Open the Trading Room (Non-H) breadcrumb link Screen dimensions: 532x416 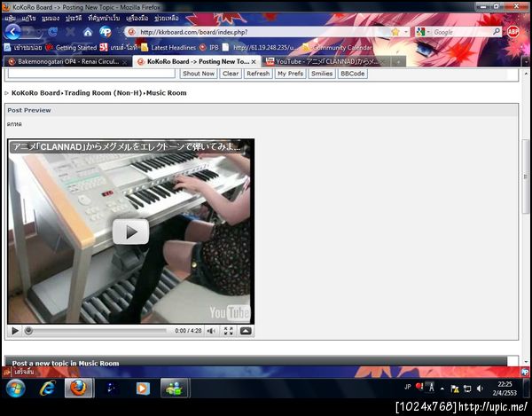tap(103, 93)
